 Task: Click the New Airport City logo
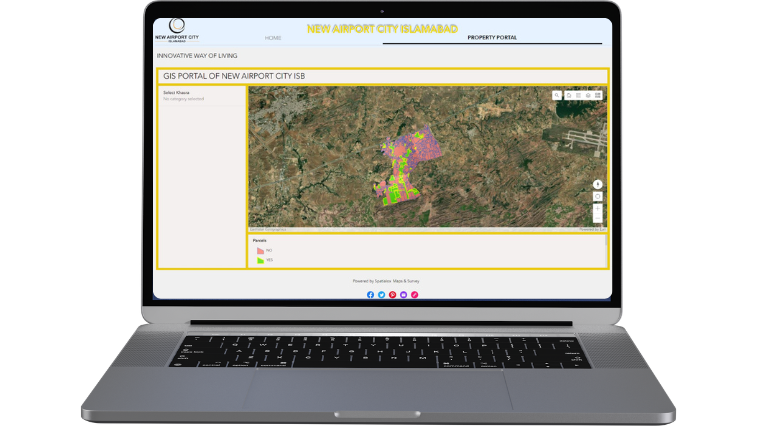(x=177, y=30)
